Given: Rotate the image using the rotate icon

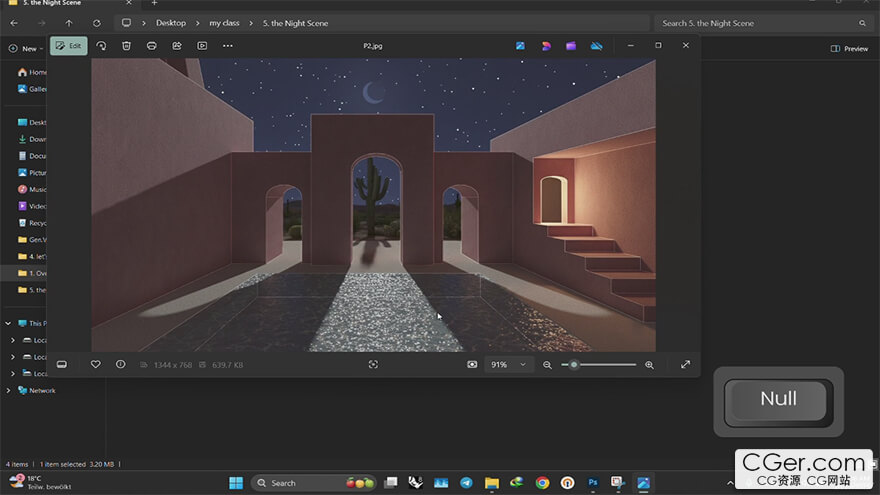Looking at the screenshot, I should [x=101, y=46].
